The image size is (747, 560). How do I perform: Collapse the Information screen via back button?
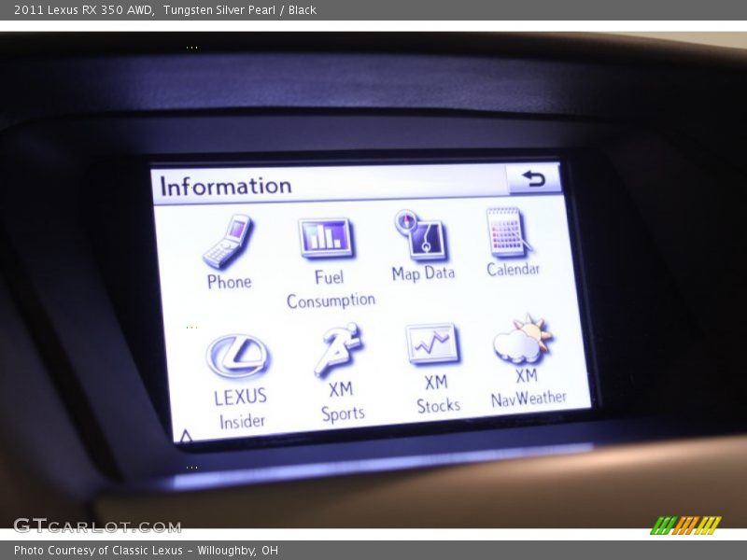click(x=531, y=179)
